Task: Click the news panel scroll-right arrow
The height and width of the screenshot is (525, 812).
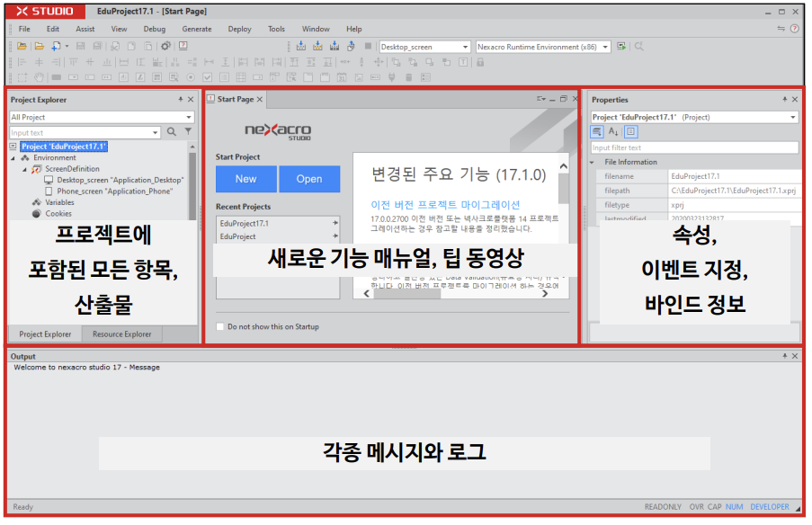Action: click(x=545, y=294)
